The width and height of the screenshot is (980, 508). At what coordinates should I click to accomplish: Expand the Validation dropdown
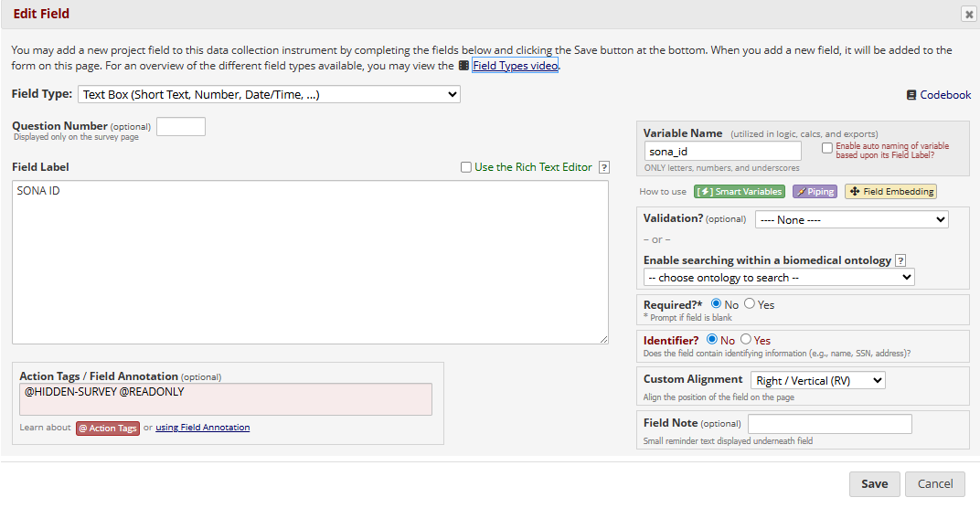(851, 219)
